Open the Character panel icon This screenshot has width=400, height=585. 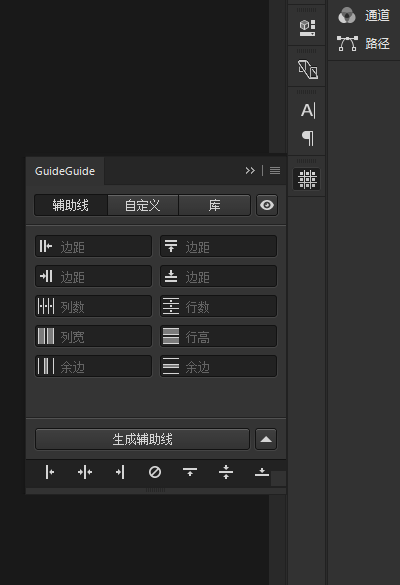click(308, 110)
